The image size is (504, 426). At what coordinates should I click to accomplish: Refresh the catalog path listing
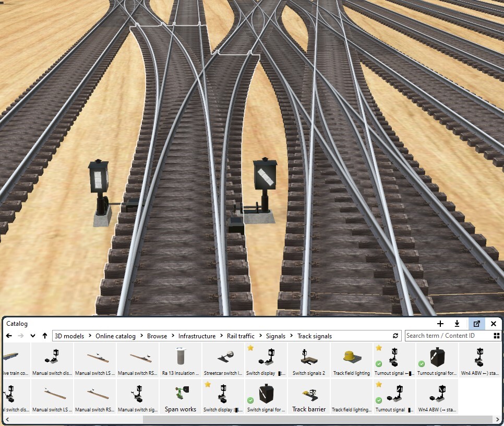[x=395, y=336]
